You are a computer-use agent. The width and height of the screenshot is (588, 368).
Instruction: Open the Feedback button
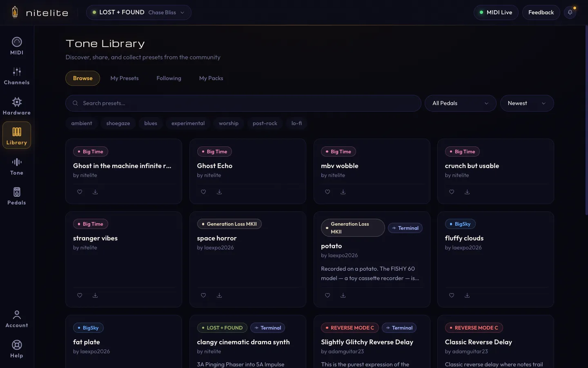tap(541, 12)
